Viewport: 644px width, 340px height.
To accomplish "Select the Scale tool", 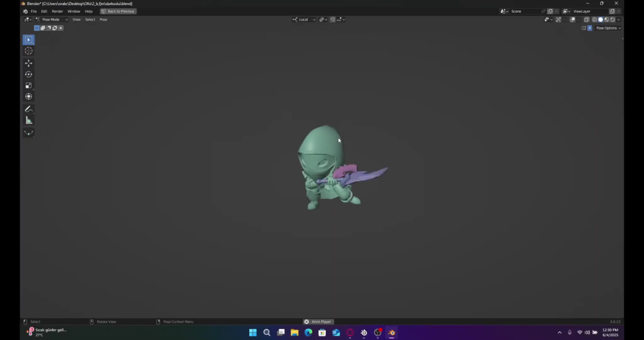I will [29, 86].
